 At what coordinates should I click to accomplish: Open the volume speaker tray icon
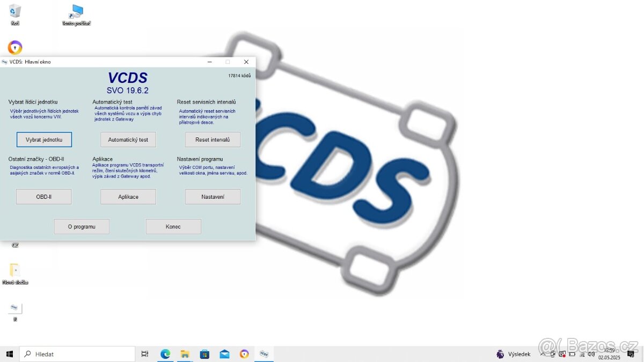point(591,354)
